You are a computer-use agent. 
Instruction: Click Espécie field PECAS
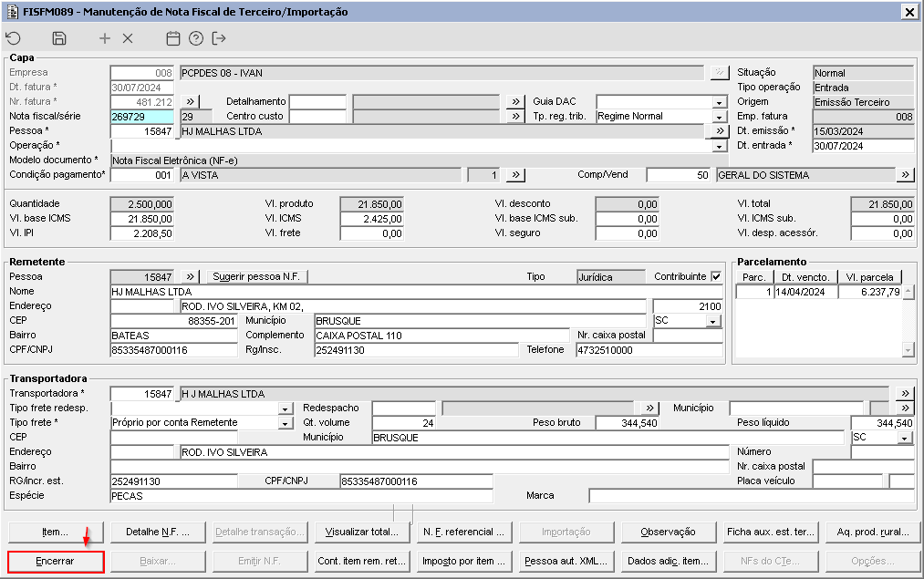301,496
